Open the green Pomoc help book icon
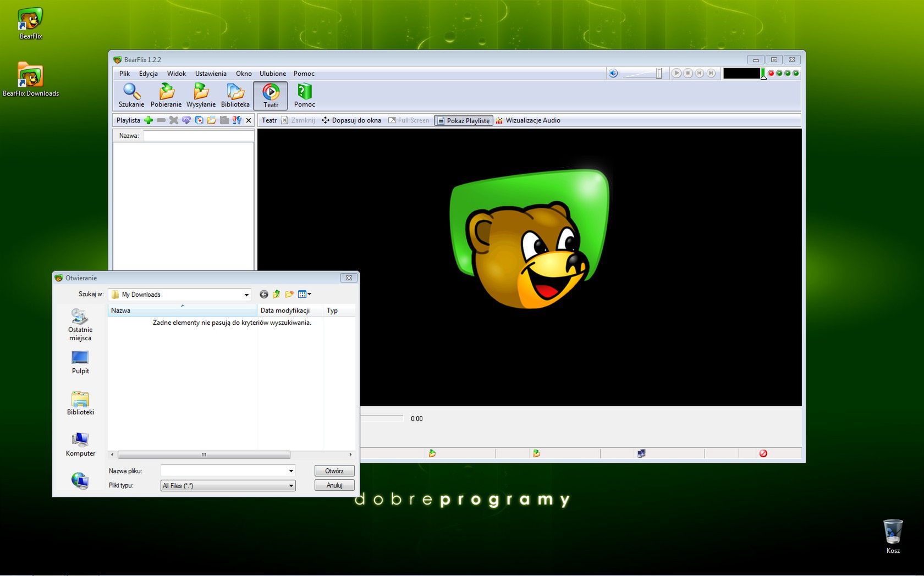 [304, 96]
